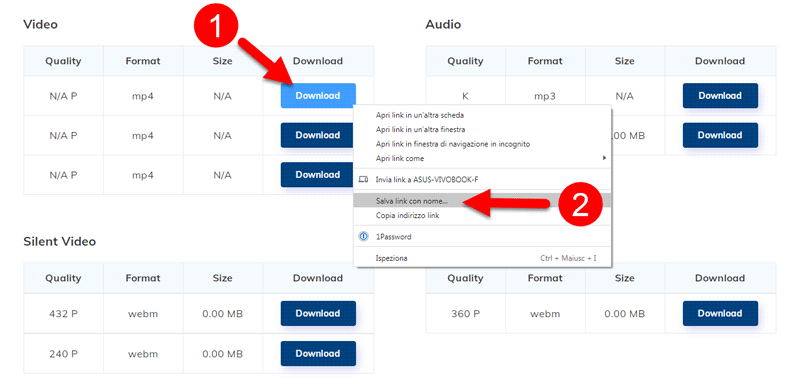Click the Format header above 360 P row
This screenshot has height=384, width=793.
[x=545, y=278]
